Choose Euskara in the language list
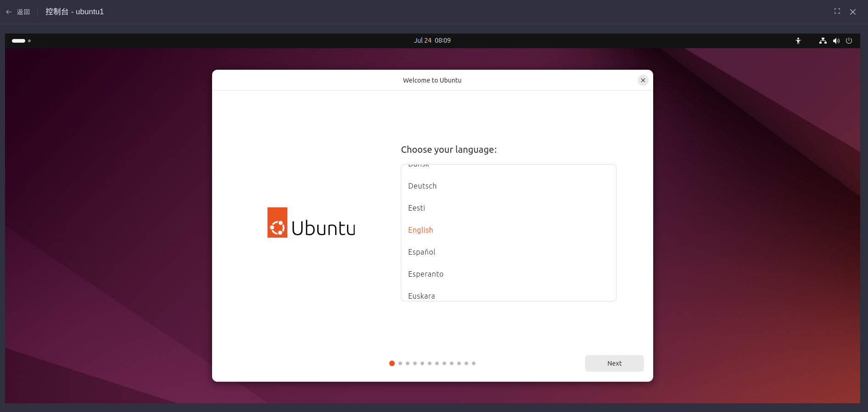Screen dimensions: 868x412 pyautogui.click(x=509, y=294)
